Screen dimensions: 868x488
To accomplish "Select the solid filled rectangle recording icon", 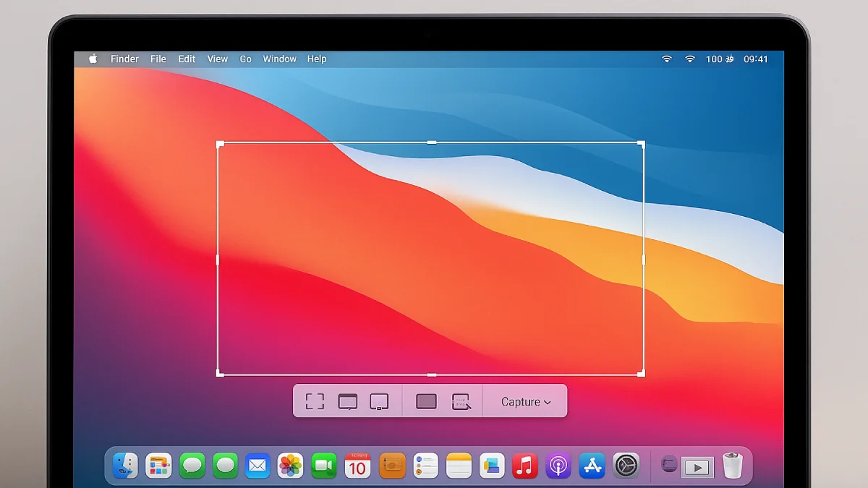I will pos(426,401).
